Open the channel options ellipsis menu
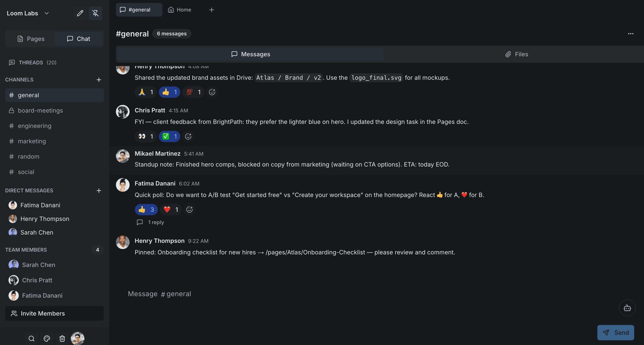This screenshot has width=644, height=345. (x=631, y=34)
